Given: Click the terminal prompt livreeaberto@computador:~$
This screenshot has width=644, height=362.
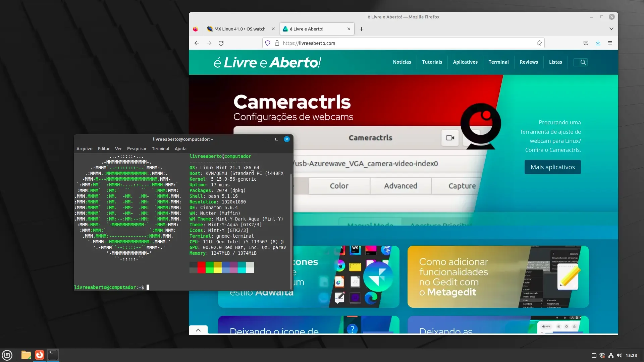Looking at the screenshot, I should (x=109, y=287).
